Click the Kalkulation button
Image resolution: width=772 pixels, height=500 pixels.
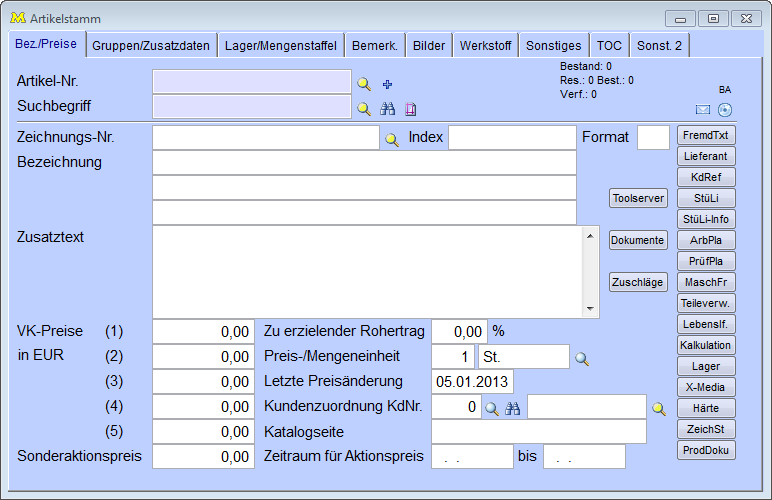(706, 345)
